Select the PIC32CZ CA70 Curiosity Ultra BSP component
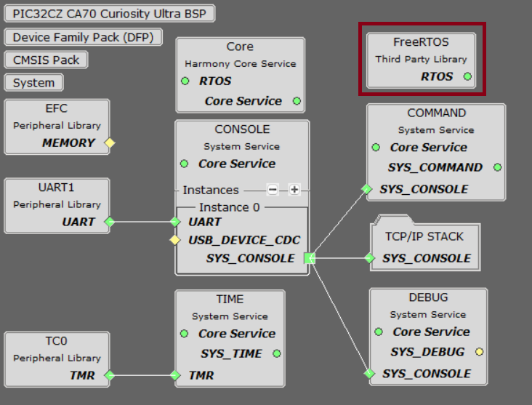Image resolution: width=532 pixels, height=405 pixels. (109, 14)
